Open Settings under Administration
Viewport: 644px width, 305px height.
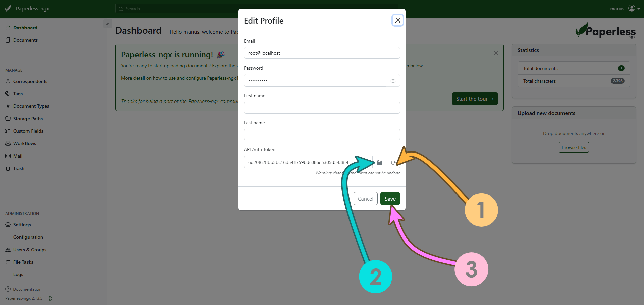pos(22,225)
